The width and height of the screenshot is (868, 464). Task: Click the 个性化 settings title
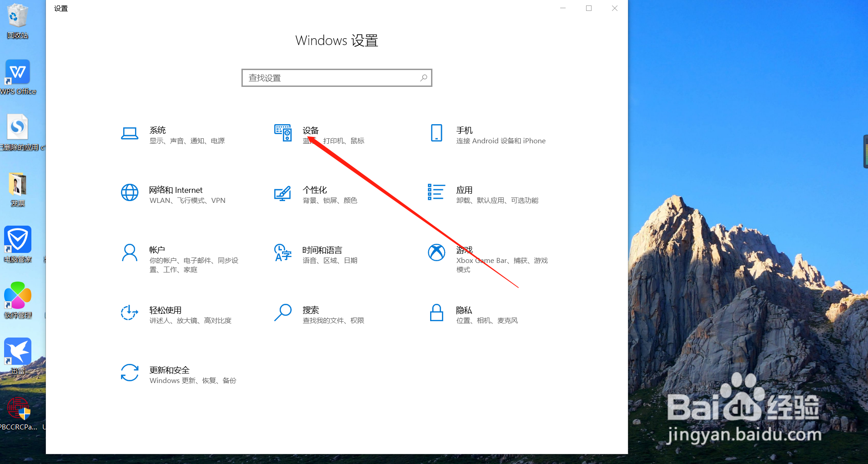coord(315,190)
